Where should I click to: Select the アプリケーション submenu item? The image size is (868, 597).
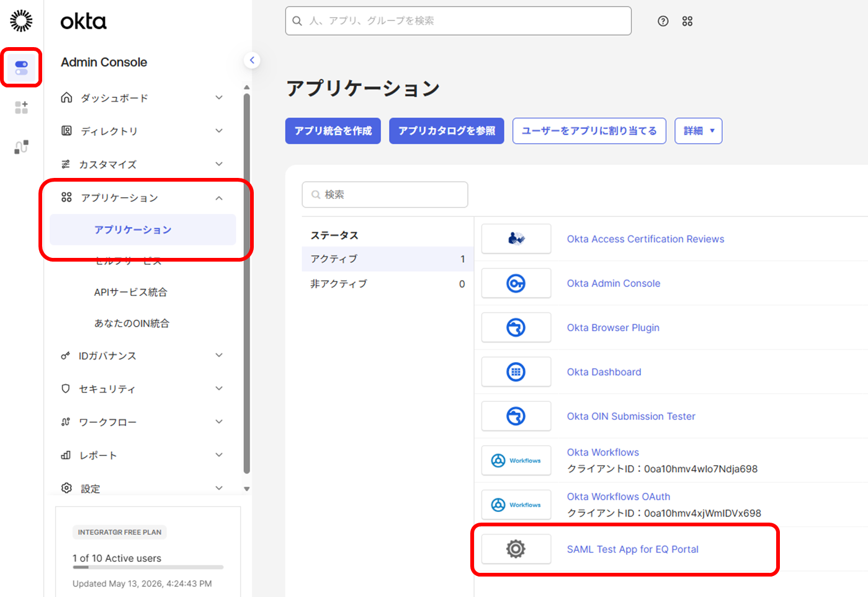[x=143, y=229]
